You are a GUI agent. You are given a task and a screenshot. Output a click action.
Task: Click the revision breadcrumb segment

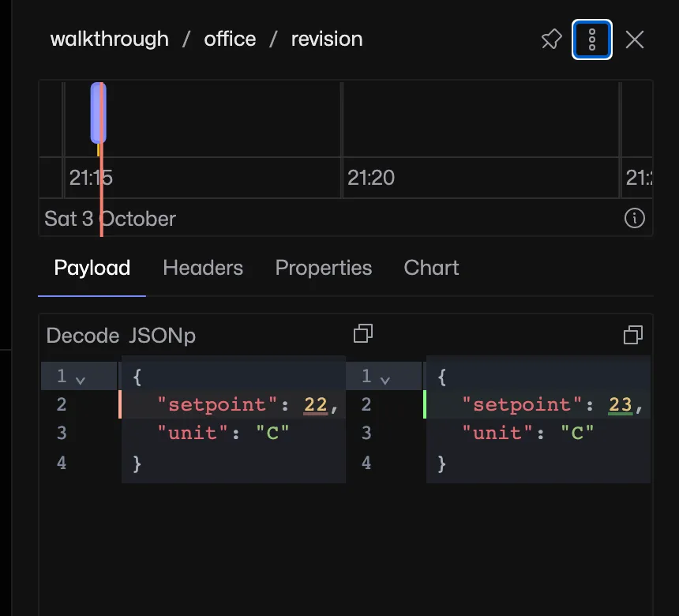tap(327, 39)
